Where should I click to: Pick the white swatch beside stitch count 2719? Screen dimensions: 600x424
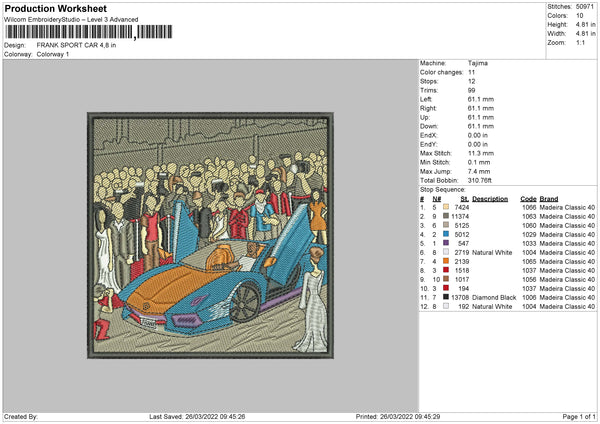tap(446, 252)
